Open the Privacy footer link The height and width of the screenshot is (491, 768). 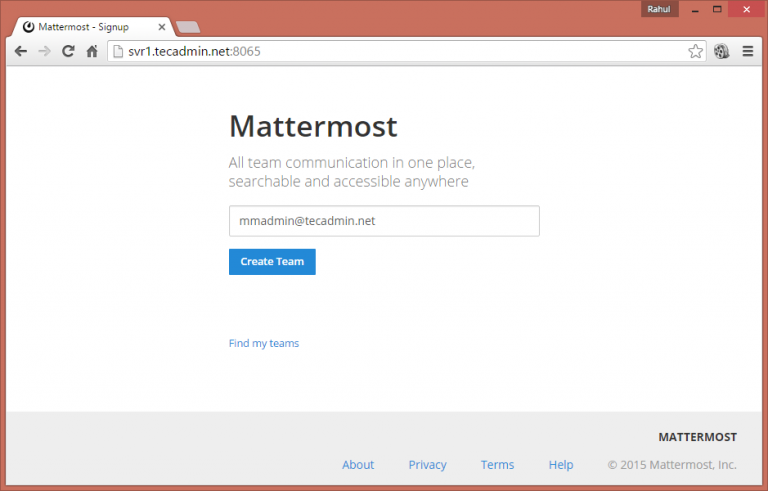pos(427,465)
